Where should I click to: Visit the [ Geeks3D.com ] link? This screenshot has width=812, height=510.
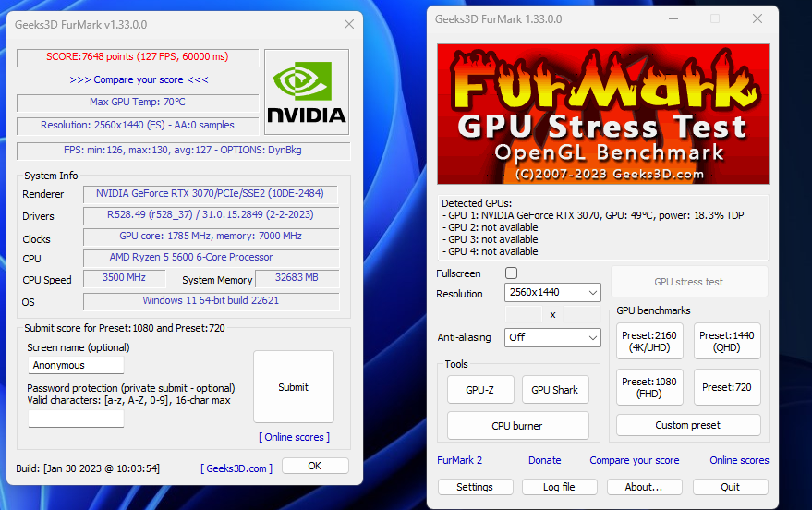(x=236, y=468)
